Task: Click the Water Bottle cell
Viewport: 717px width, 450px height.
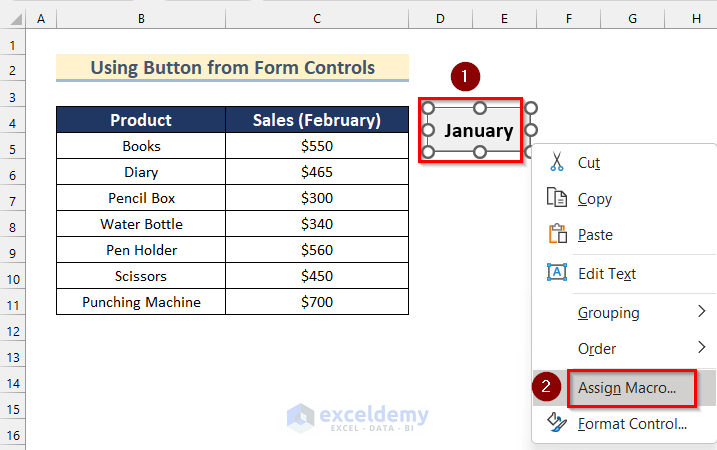Action: point(141,224)
